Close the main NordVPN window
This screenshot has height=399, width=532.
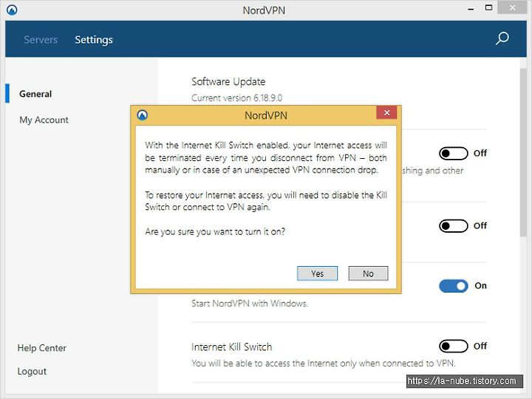click(x=512, y=7)
